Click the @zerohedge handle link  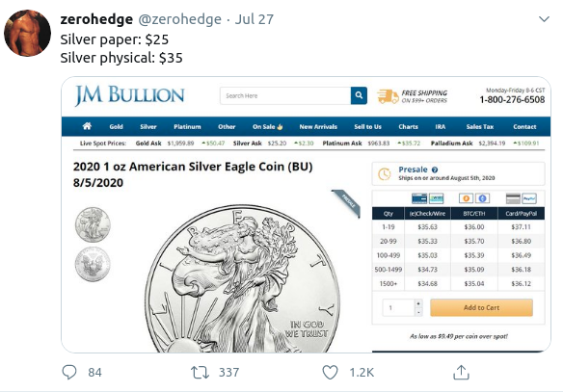pos(180,19)
